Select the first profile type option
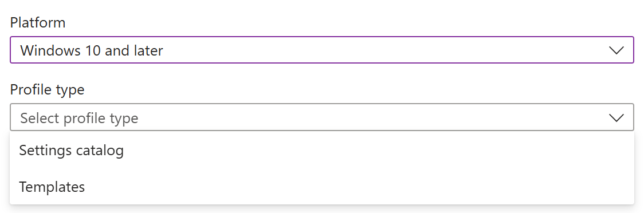644x213 pixels. coord(321,150)
